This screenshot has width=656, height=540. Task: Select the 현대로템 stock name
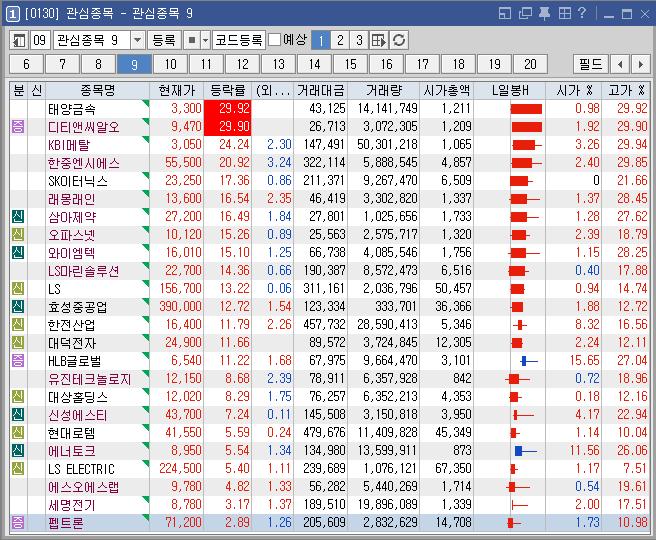[x=72, y=433]
